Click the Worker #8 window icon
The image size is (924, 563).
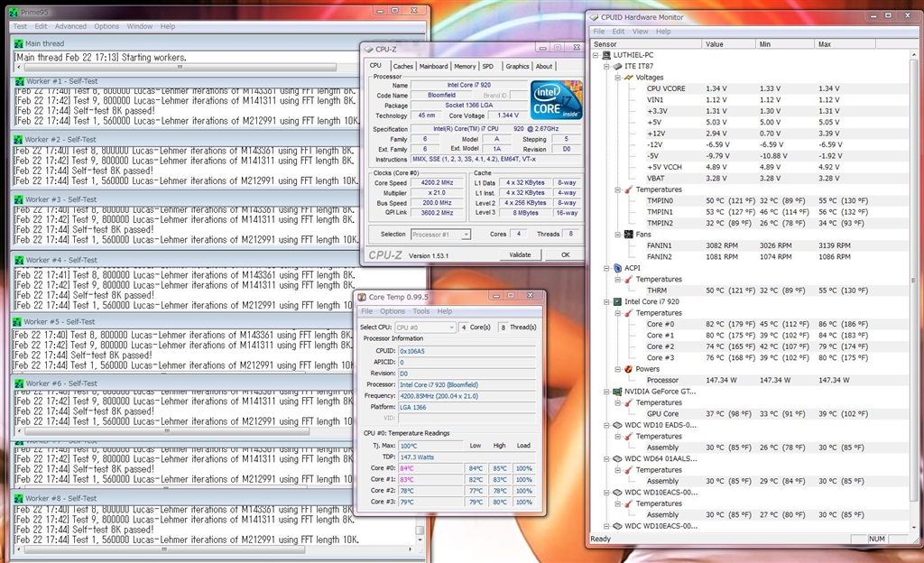coord(19,498)
